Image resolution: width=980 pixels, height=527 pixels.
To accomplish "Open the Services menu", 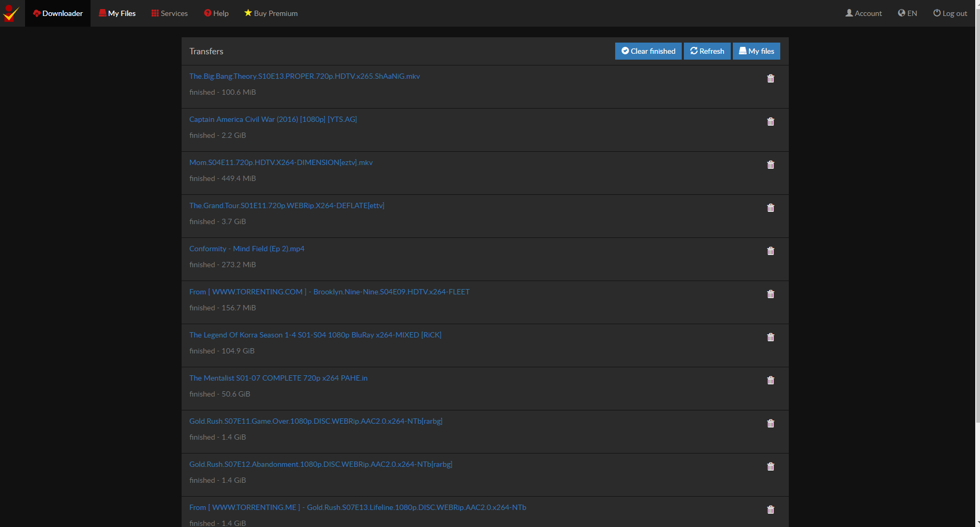I will (169, 13).
